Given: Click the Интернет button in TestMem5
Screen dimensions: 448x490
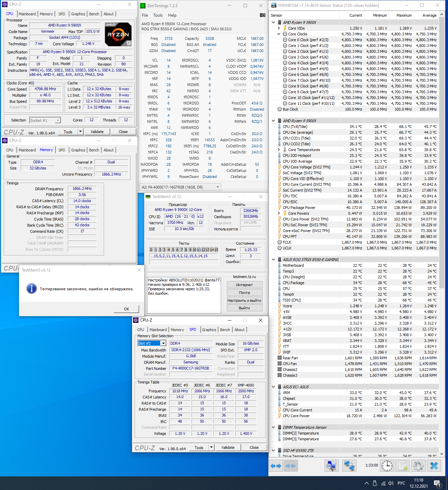Looking at the screenshot, I should tap(245, 285).
